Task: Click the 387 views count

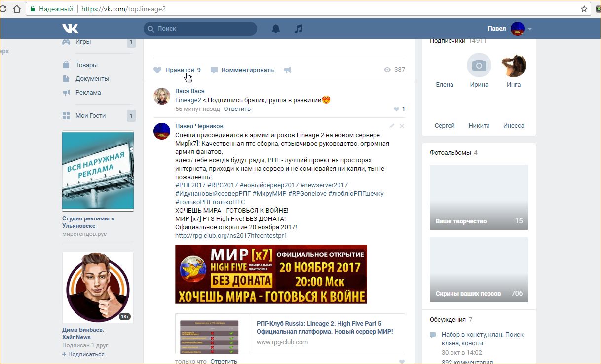Action: 400,70
